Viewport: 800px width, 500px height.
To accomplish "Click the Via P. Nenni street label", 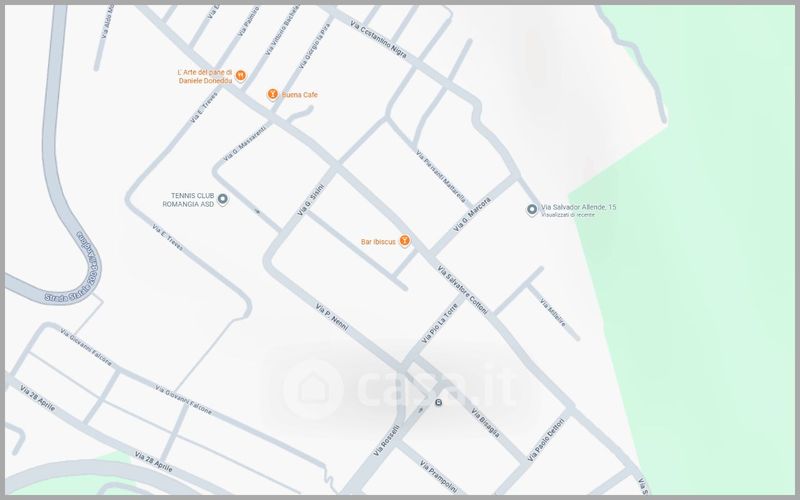I will [336, 321].
